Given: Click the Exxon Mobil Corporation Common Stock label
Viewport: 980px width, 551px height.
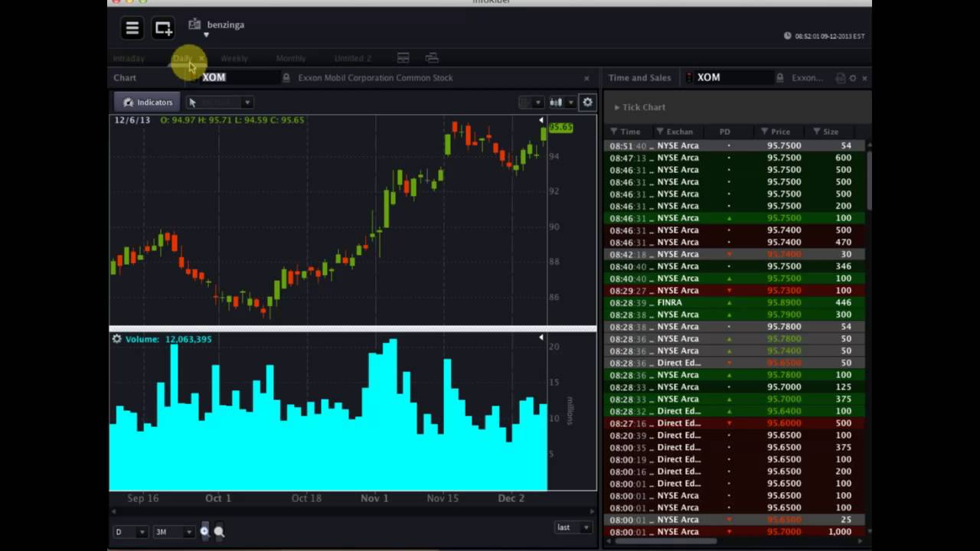Looking at the screenshot, I should pyautogui.click(x=375, y=77).
